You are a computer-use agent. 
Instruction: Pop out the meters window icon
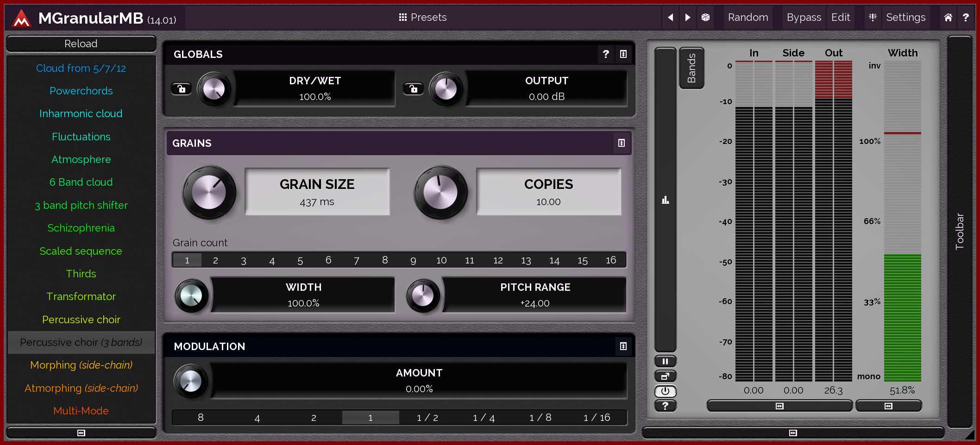(665, 376)
